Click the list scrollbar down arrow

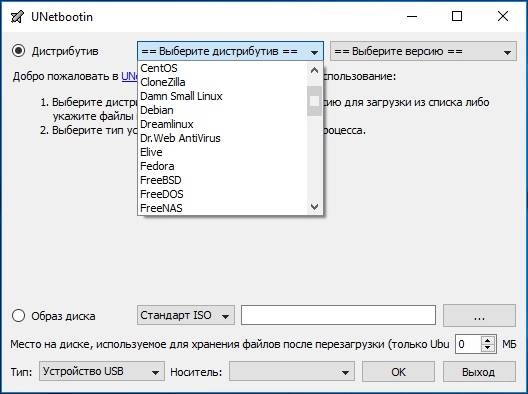pos(315,206)
